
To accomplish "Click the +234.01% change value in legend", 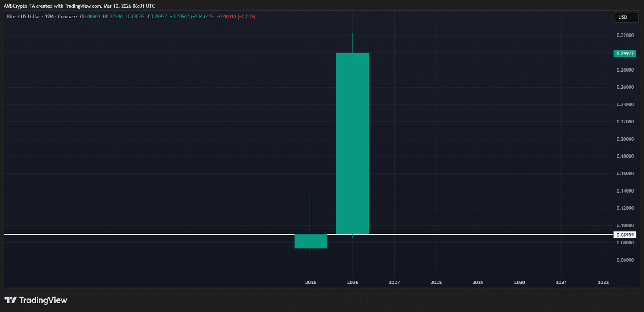I will [x=202, y=16].
